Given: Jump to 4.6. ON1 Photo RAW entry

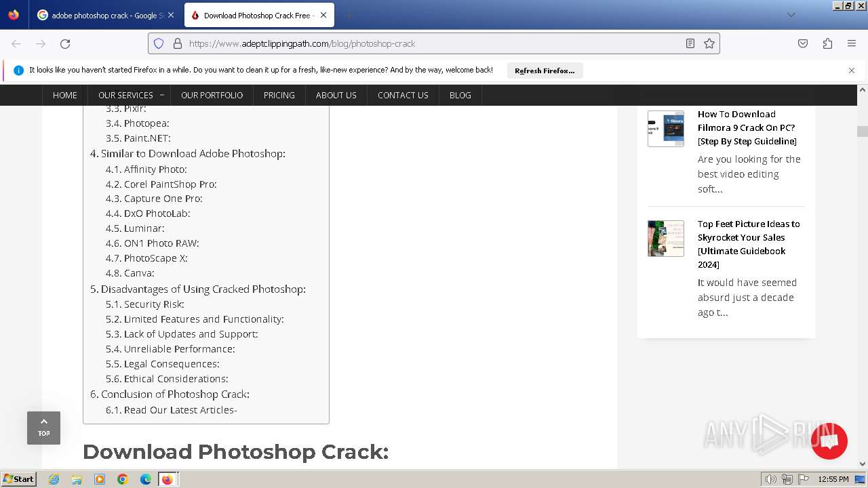Looking at the screenshot, I should tap(153, 243).
